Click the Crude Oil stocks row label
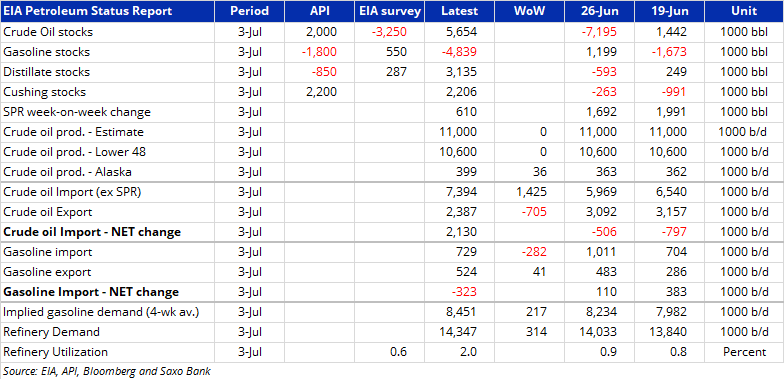The width and height of the screenshot is (784, 379). (48, 32)
